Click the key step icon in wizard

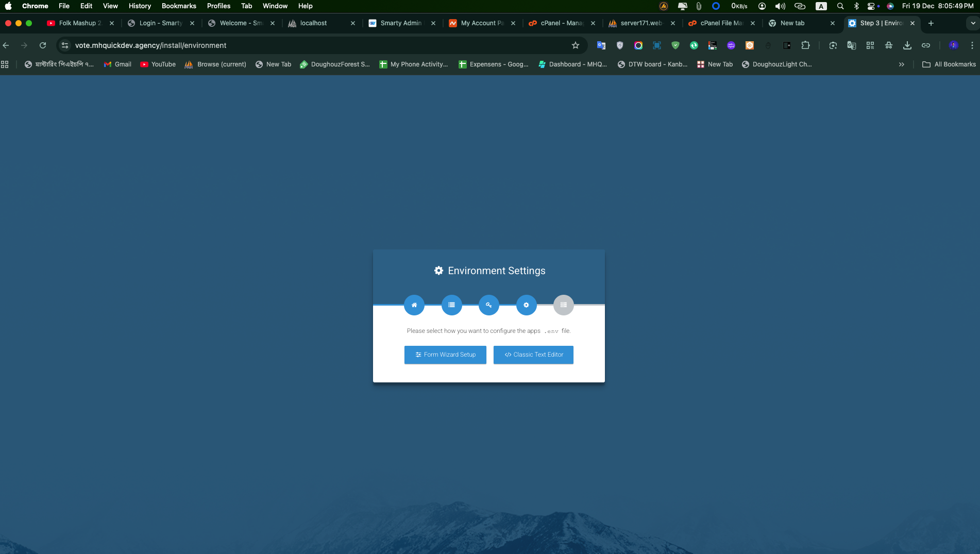(488, 305)
